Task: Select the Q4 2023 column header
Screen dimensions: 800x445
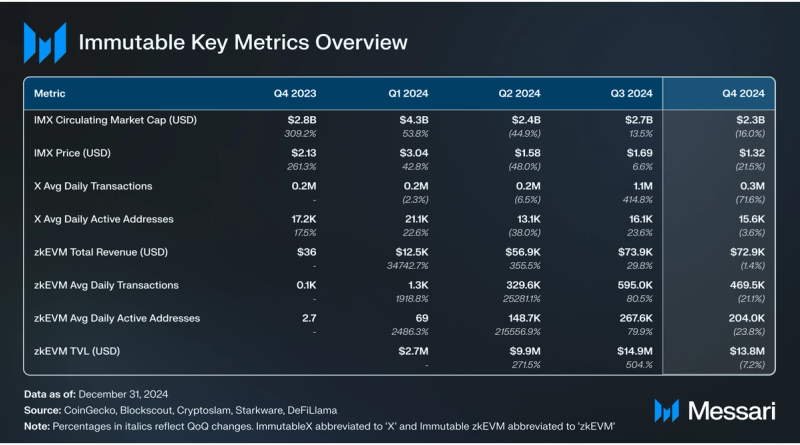Action: (296, 93)
